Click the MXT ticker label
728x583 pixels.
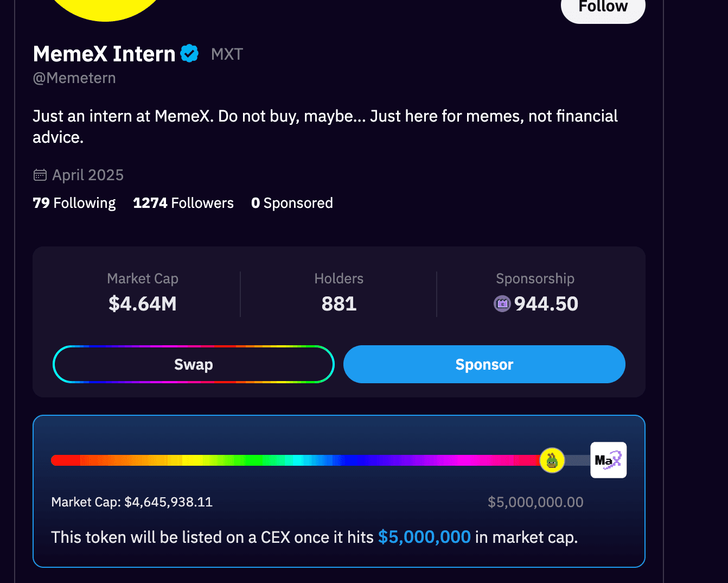click(x=227, y=54)
